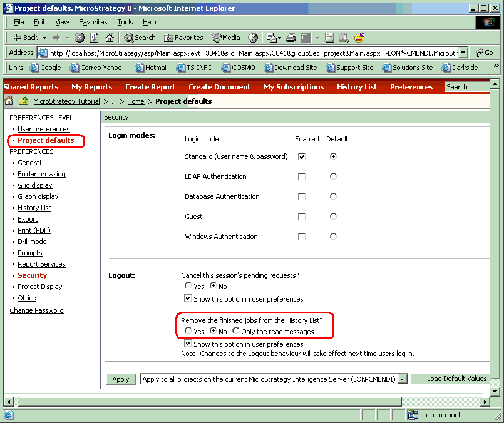504x423 pixels.
Task: Go to Create Document tab
Action: (x=220, y=87)
